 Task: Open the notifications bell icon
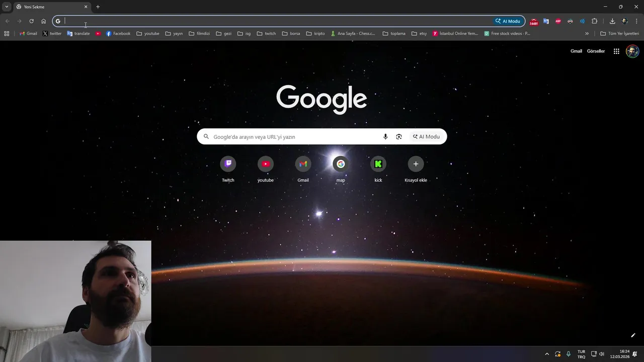click(x=635, y=354)
